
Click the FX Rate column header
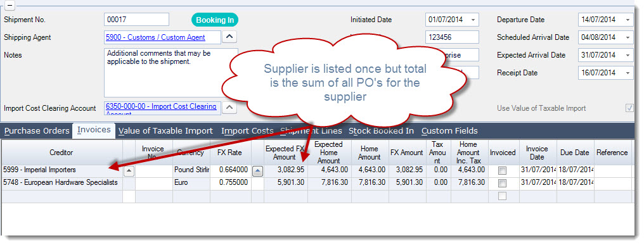pos(230,153)
